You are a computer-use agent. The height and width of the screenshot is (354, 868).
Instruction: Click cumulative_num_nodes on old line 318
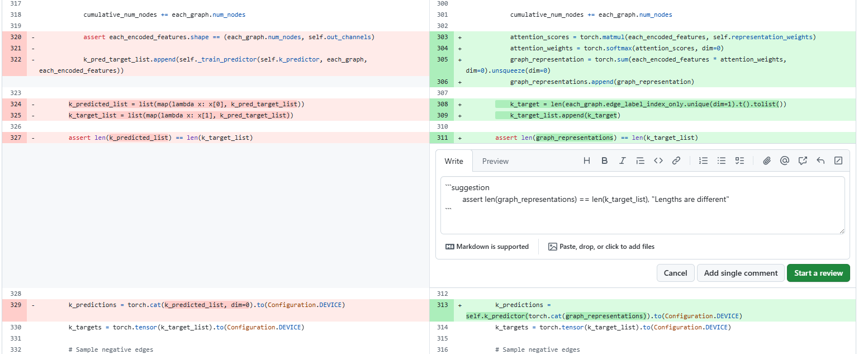click(x=120, y=15)
